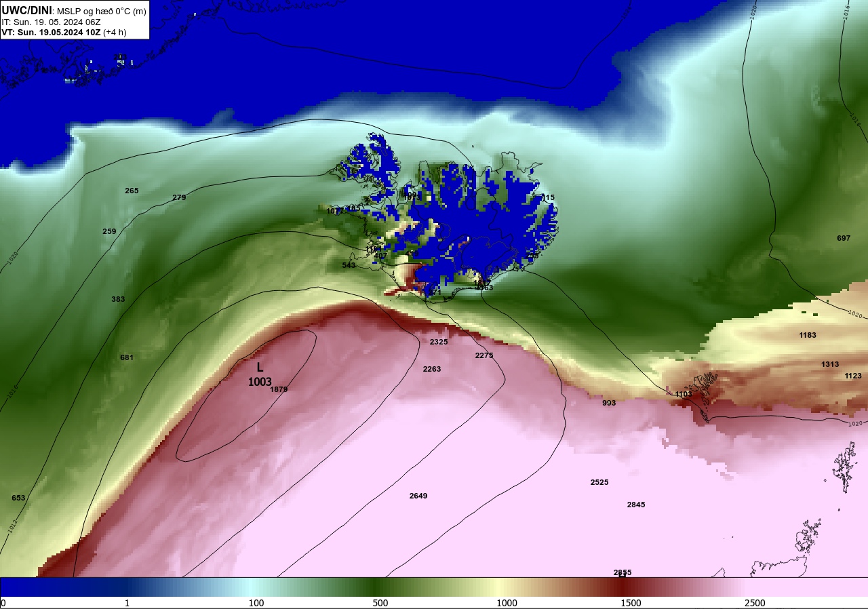Click the 1879 height value near the low

click(x=279, y=389)
